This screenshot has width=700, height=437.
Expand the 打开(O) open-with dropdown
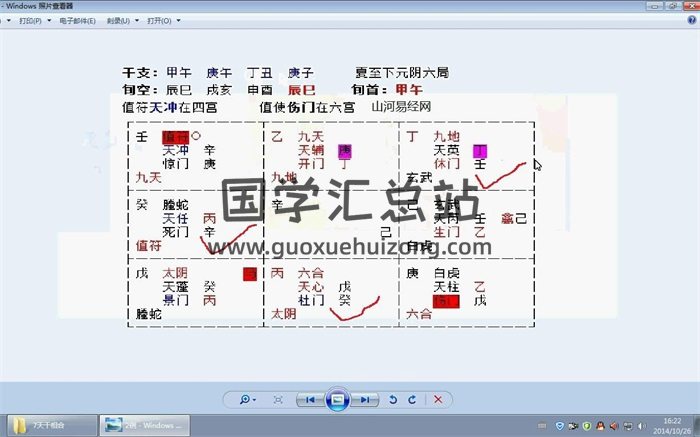pos(160,20)
